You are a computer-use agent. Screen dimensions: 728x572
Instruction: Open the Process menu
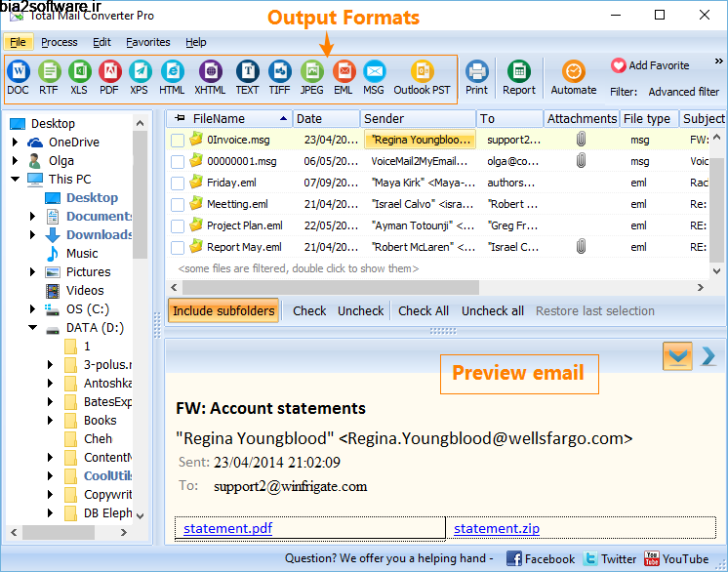pyautogui.click(x=60, y=42)
